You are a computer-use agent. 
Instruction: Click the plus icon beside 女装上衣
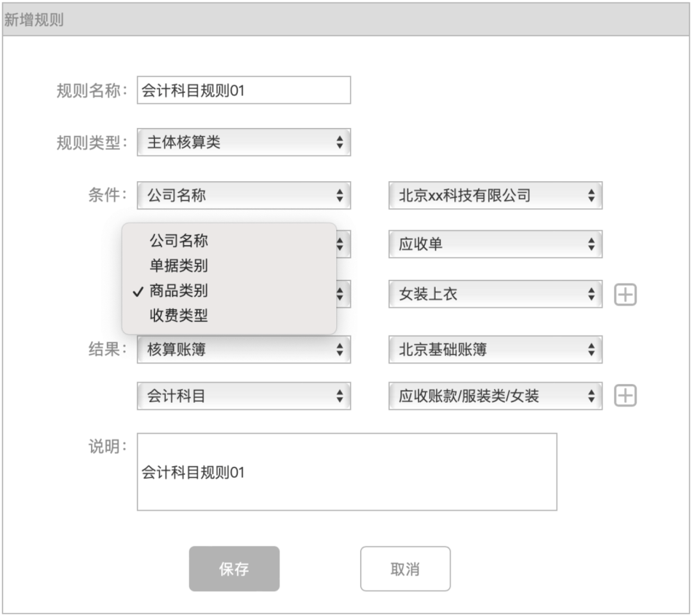tap(625, 295)
